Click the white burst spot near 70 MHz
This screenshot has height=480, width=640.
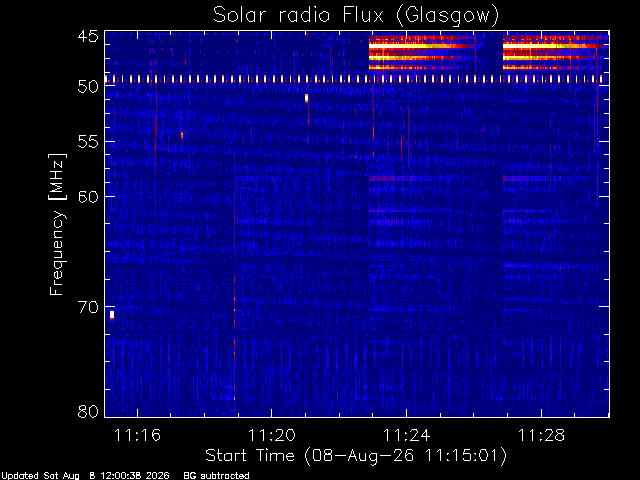pyautogui.click(x=112, y=315)
